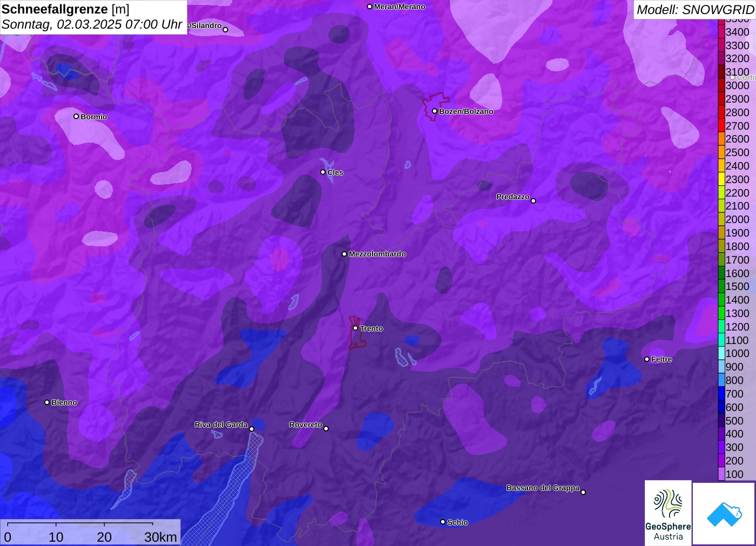Click the GeoSphere Austria logo
The image size is (756, 546).
668,513
